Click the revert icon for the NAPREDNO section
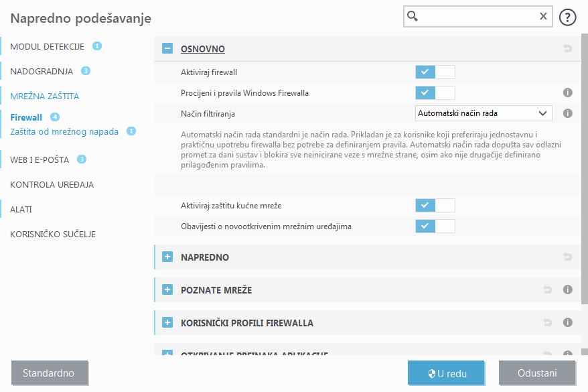This screenshot has height=392, width=588. click(567, 257)
